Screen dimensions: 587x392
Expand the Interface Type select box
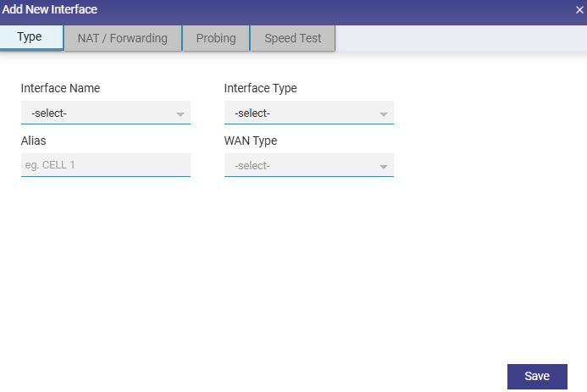click(x=302, y=113)
